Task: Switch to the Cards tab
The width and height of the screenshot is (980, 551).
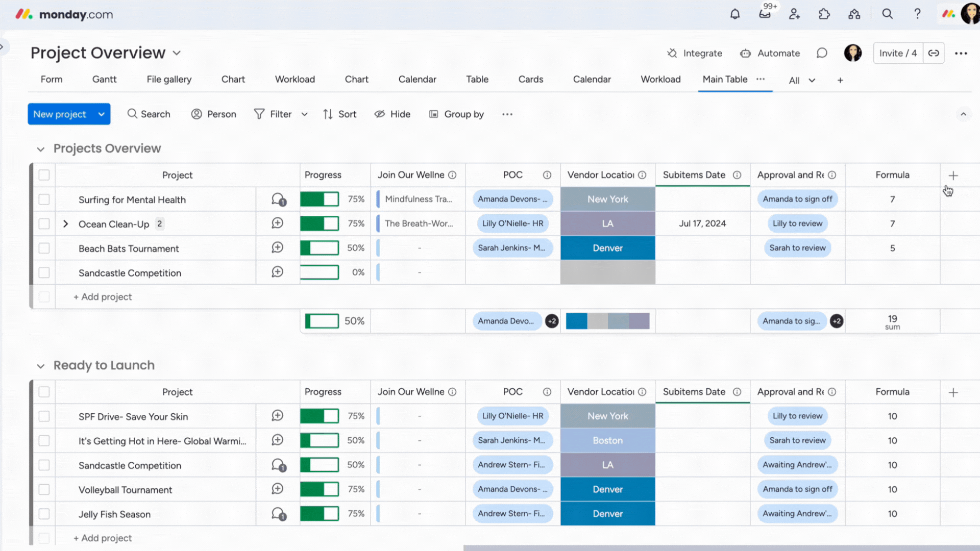Action: point(530,80)
